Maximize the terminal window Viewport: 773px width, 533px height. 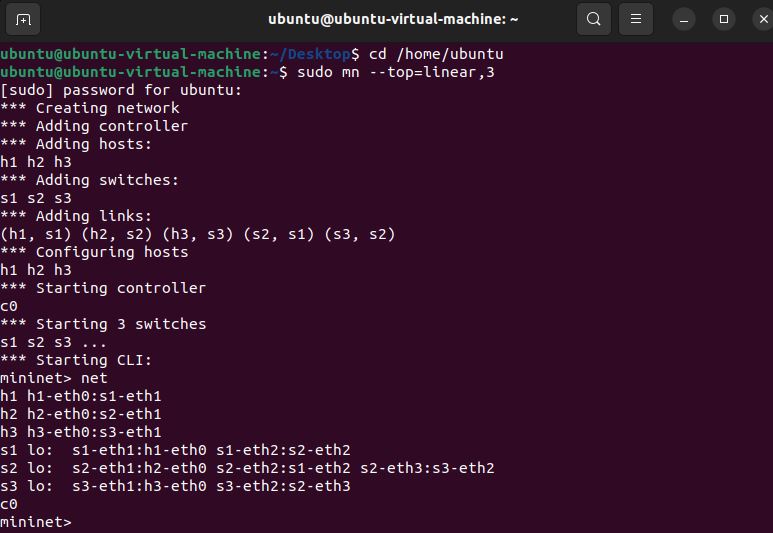click(725, 19)
